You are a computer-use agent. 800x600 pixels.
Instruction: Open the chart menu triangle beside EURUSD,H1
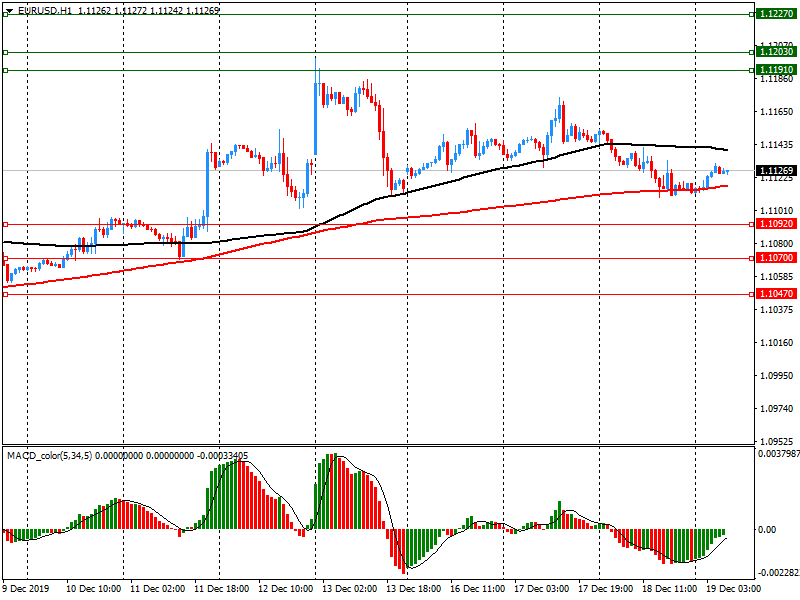(9, 10)
